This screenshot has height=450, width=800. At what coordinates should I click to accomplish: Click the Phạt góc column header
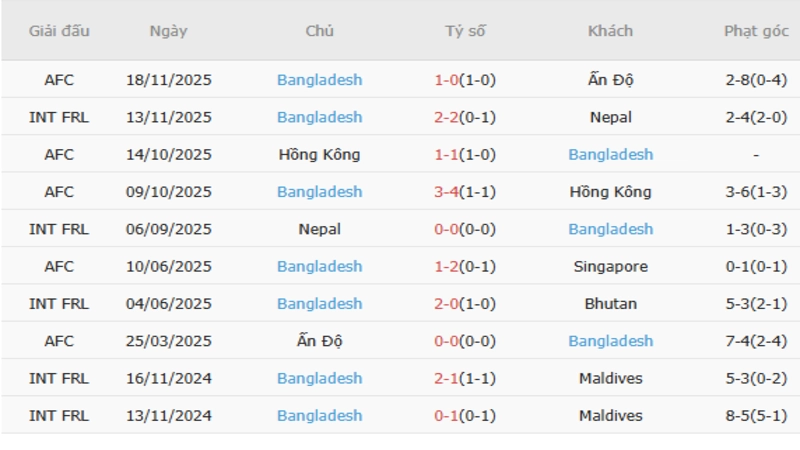[x=755, y=31]
